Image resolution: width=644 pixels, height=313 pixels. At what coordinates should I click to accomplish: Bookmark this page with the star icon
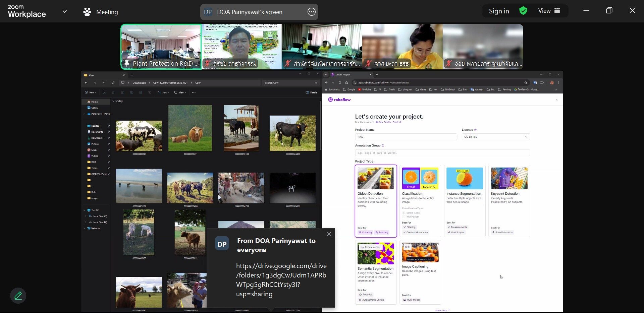[526, 82]
